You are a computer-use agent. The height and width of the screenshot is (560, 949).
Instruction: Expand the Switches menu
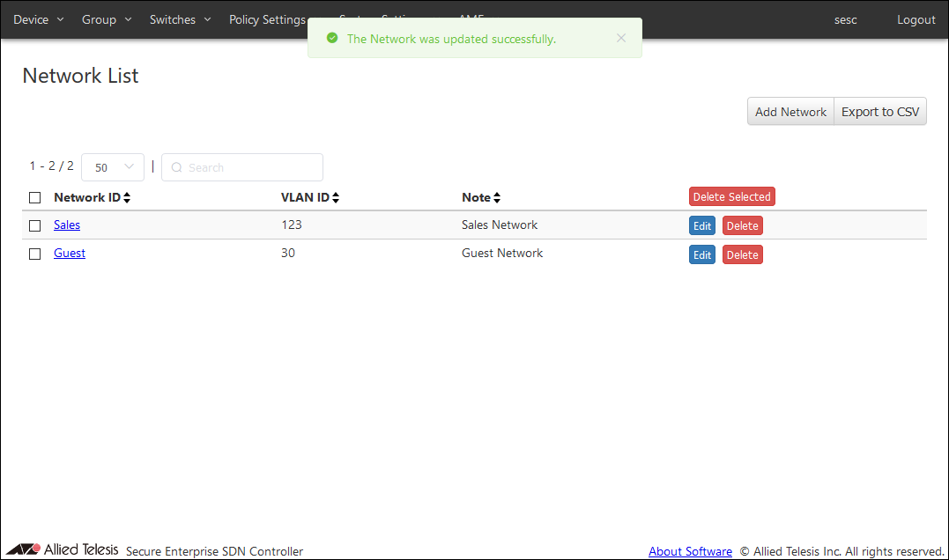pos(181,19)
